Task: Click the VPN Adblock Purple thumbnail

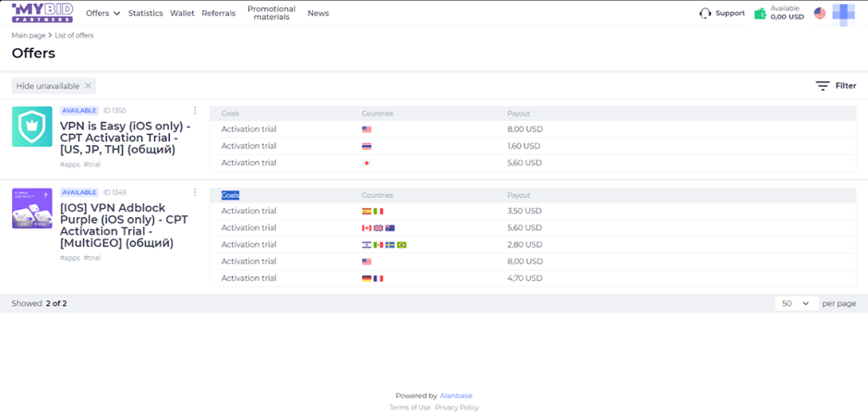Action: [x=32, y=208]
